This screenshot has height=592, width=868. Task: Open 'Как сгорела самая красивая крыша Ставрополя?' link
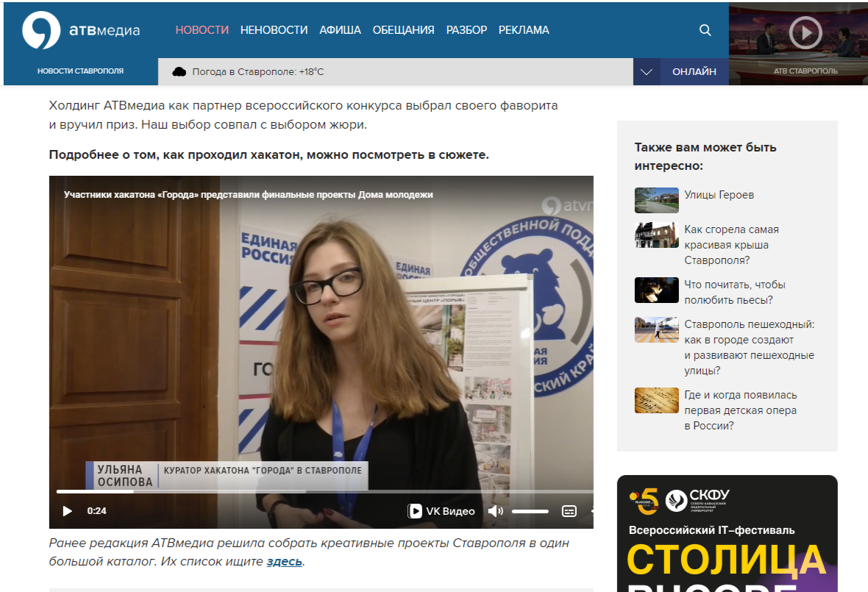[731, 245]
